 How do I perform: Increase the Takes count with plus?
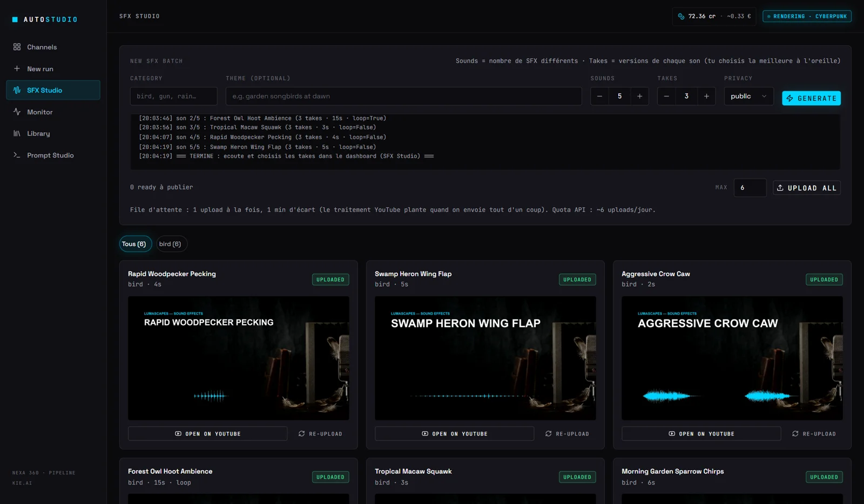point(706,96)
